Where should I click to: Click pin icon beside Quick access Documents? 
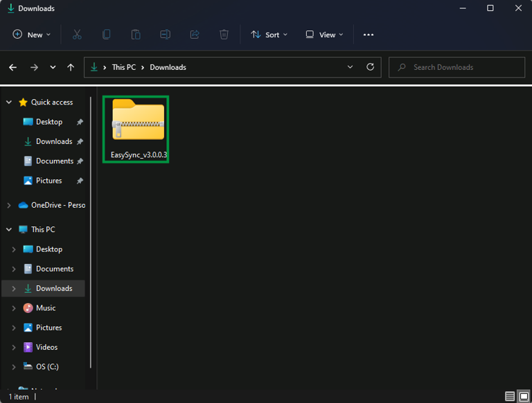pos(80,161)
